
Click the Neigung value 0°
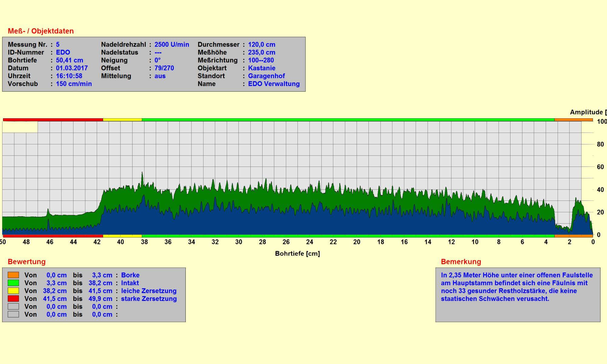tap(158, 60)
